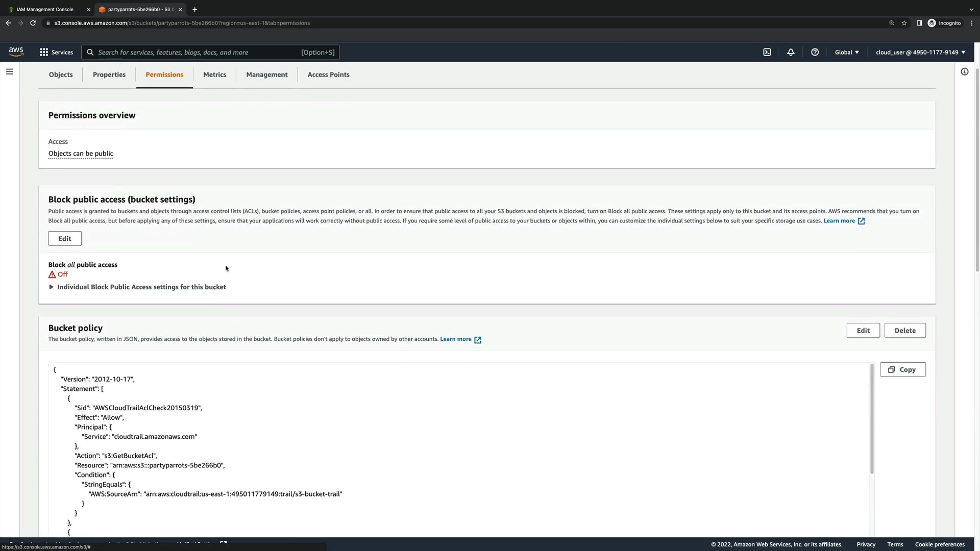The width and height of the screenshot is (980, 551).
Task: Focus the AWS services search field
Action: click(x=199, y=52)
